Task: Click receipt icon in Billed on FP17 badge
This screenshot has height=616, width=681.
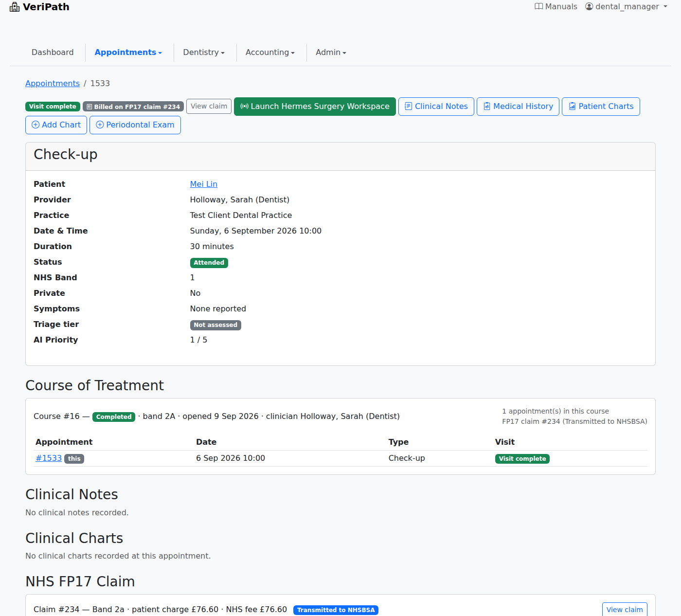Action: [89, 107]
